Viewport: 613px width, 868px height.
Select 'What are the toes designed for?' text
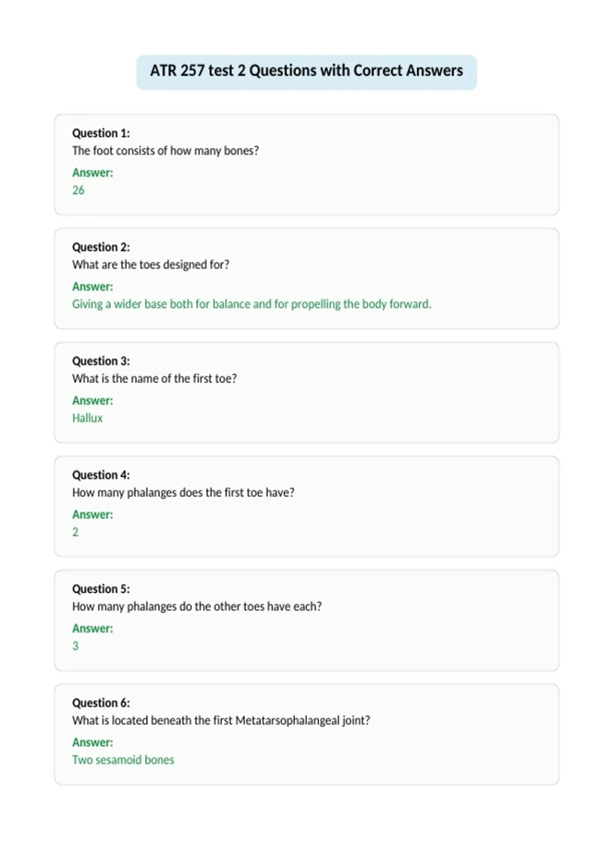coord(151,264)
